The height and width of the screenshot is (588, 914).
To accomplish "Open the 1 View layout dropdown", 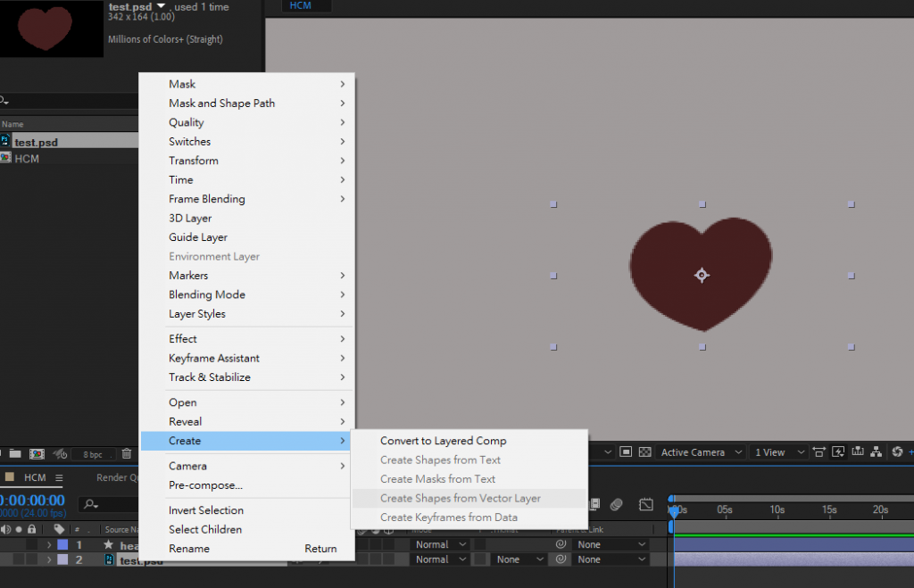I will pyautogui.click(x=778, y=452).
